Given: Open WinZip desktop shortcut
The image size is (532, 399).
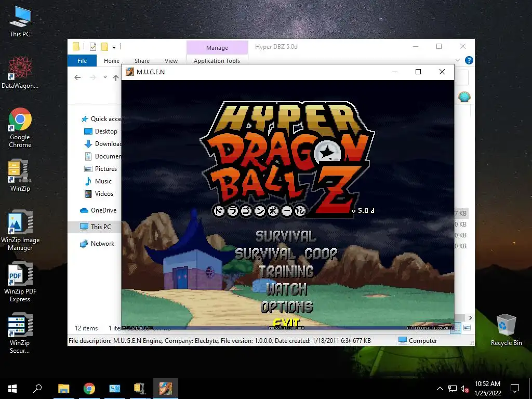Looking at the screenshot, I should point(20,176).
